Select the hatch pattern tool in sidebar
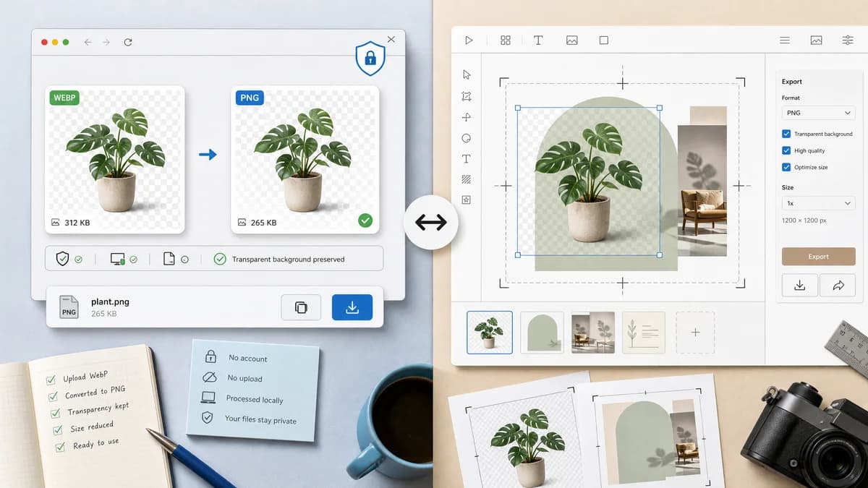This screenshot has width=868, height=488. tap(467, 179)
